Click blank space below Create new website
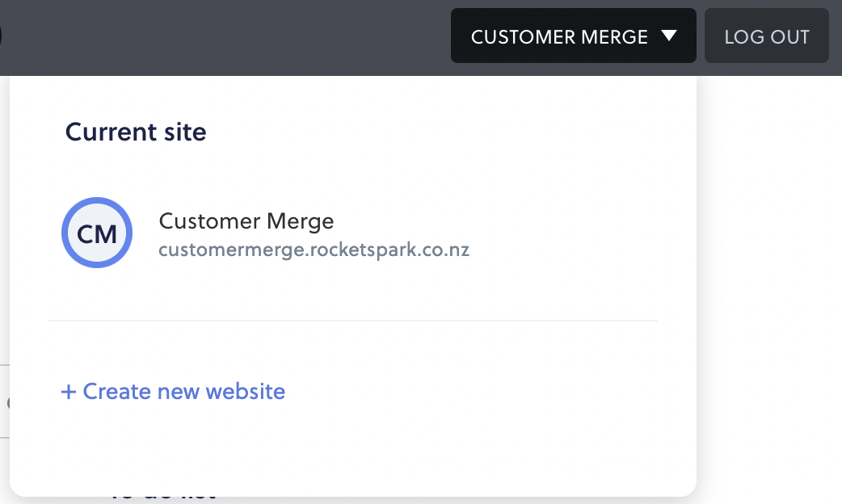 point(353,451)
